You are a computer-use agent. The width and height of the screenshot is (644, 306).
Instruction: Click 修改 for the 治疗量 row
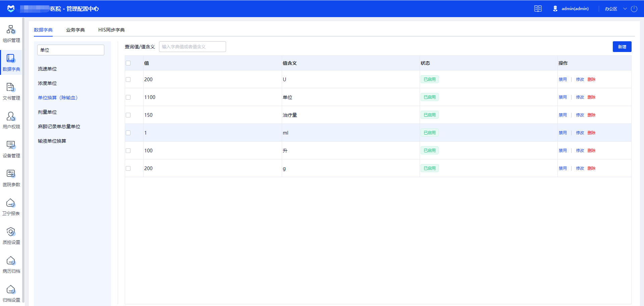(580, 115)
